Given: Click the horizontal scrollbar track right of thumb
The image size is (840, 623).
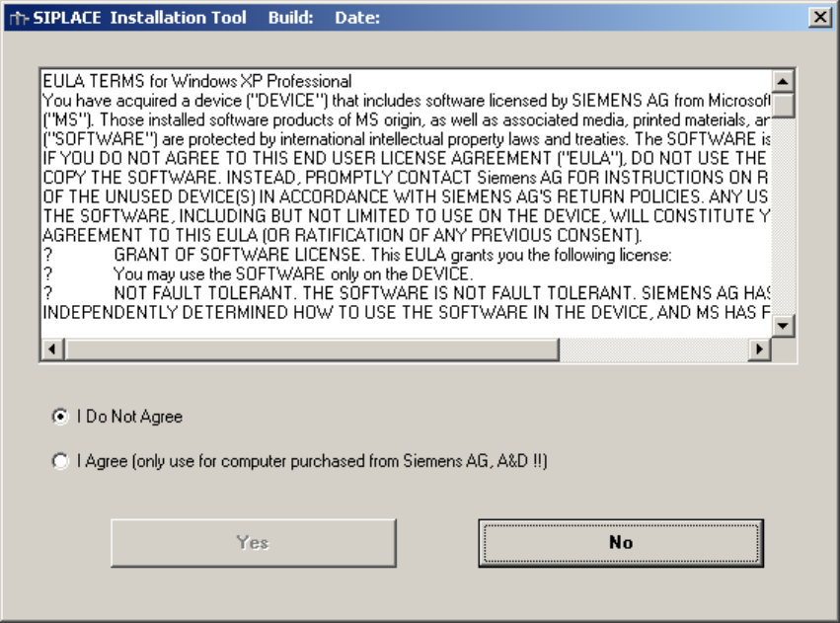Looking at the screenshot, I should coord(653,350).
